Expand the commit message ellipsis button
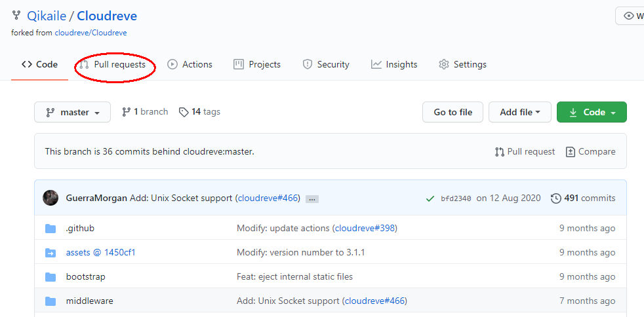Image resolution: width=644 pixels, height=317 pixels. (x=312, y=199)
